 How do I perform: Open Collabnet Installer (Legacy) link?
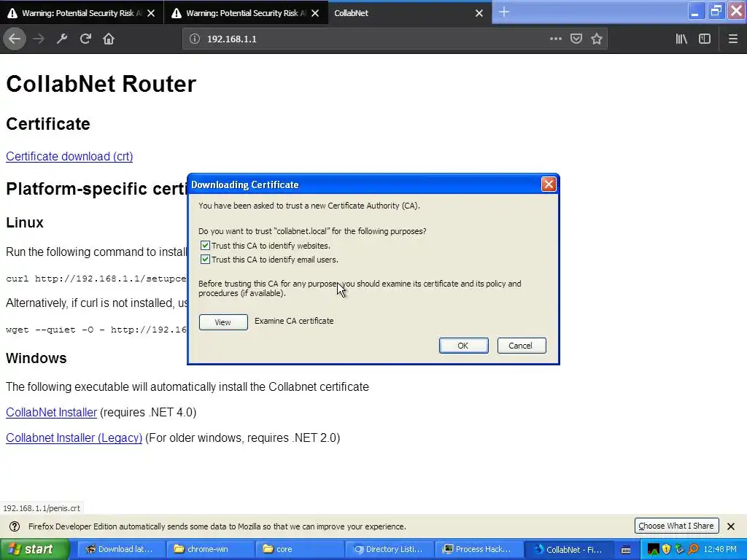(x=74, y=437)
